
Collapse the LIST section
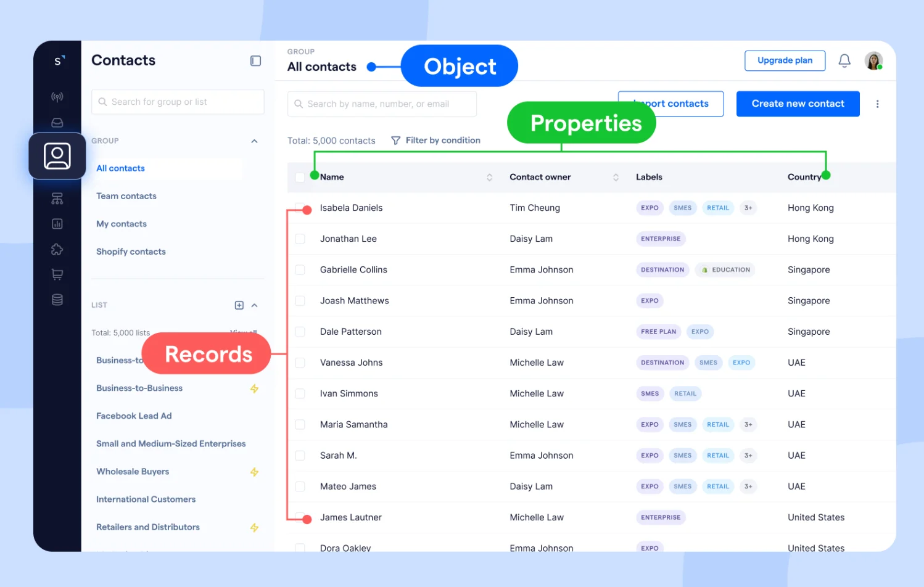[x=254, y=305]
